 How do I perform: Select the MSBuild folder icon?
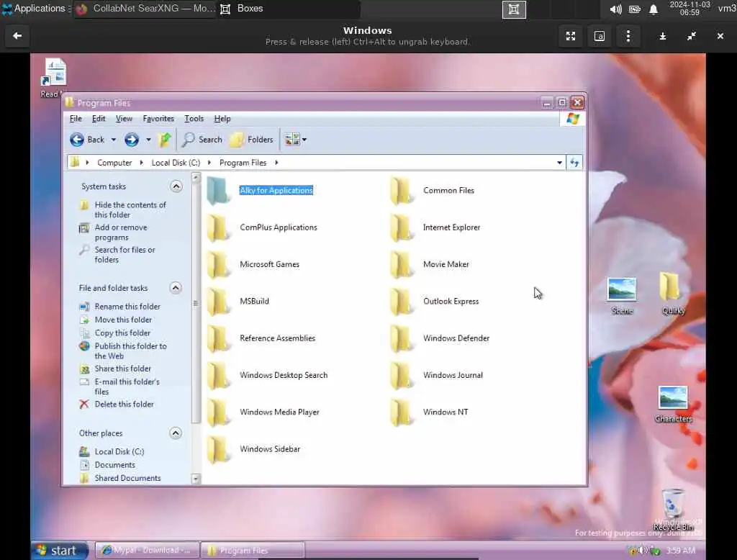[x=218, y=302]
